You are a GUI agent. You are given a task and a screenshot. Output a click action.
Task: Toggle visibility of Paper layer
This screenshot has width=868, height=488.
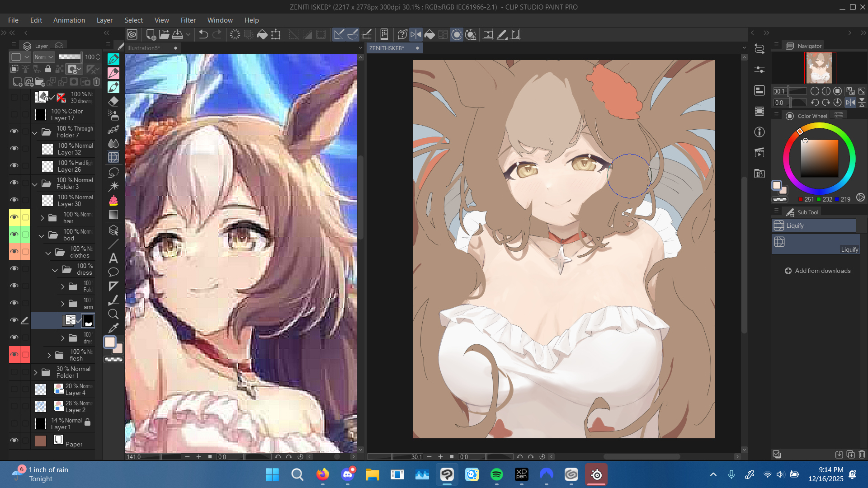(14, 440)
